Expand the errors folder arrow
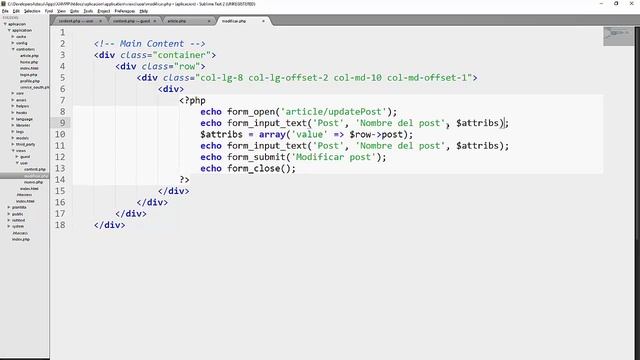 (x=13, y=100)
